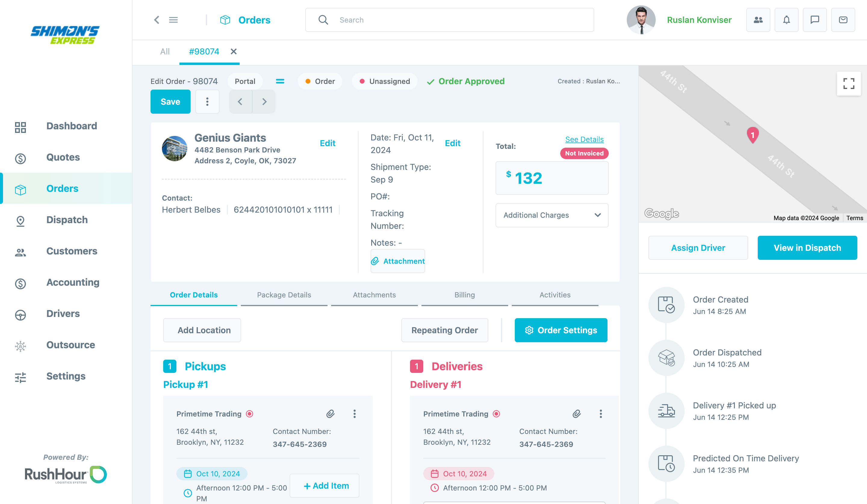Screen dimensions: 867x504
Task: Click the Unassigned status pill
Action: pos(384,81)
